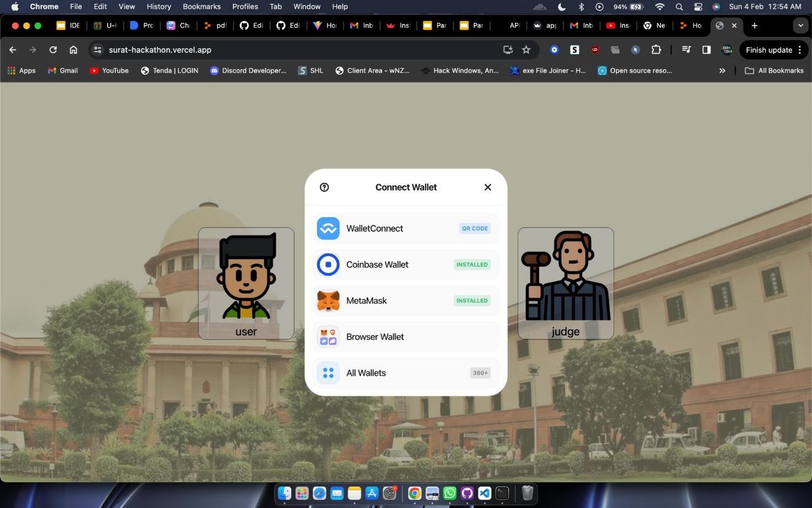Open the blue circle extension icon
Screen dimensions: 812x508
554,50
